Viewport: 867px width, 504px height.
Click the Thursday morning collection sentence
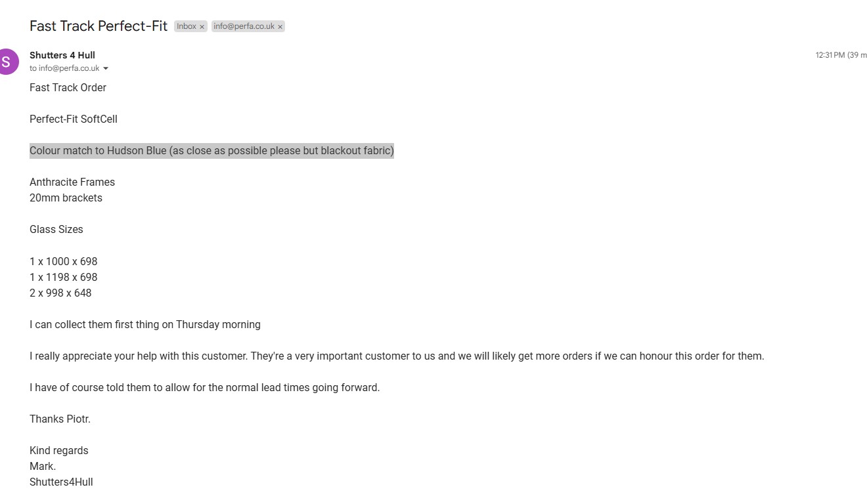tap(144, 325)
